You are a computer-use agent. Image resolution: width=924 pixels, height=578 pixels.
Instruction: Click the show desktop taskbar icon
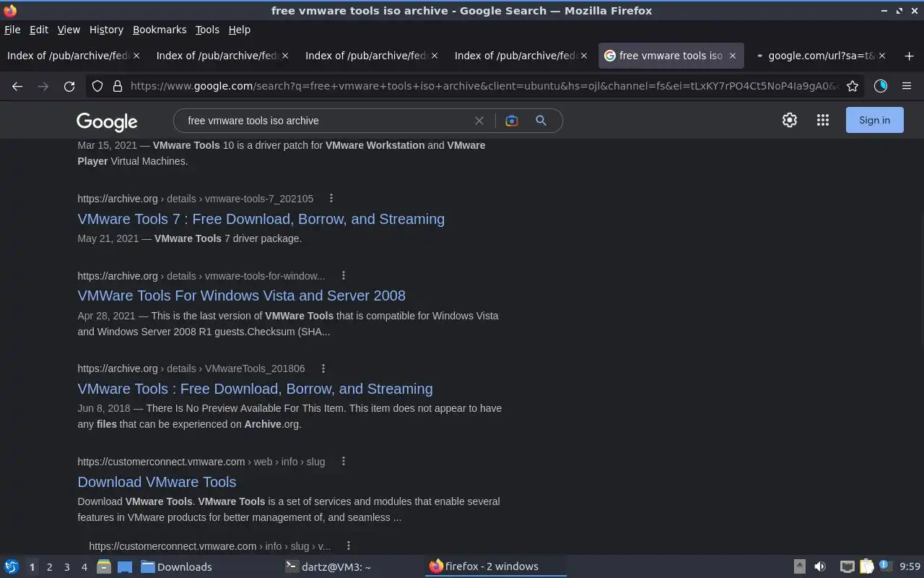124,566
